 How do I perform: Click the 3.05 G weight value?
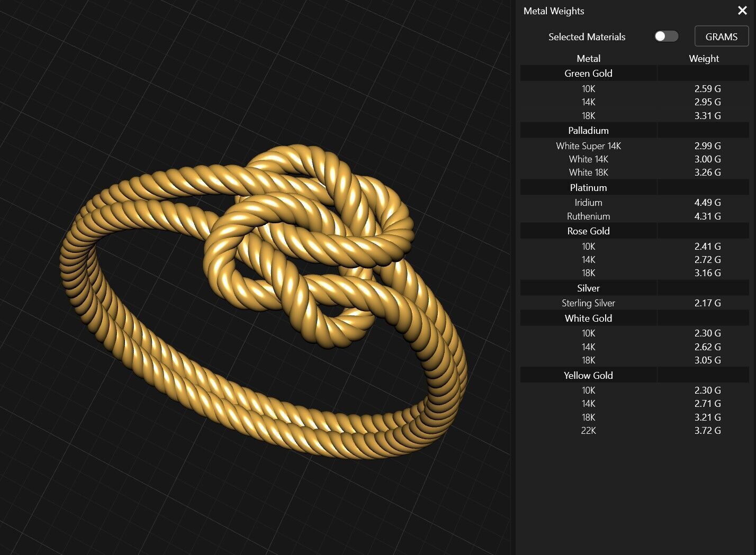click(x=707, y=360)
